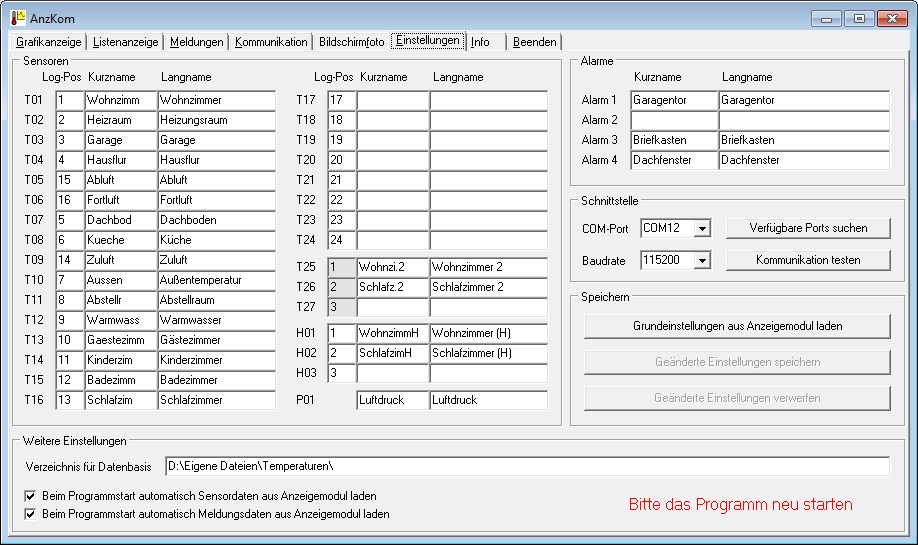Select the T10 Langname Außentemperatur field
Image resolution: width=918 pixels, height=545 pixels.
tap(216, 280)
